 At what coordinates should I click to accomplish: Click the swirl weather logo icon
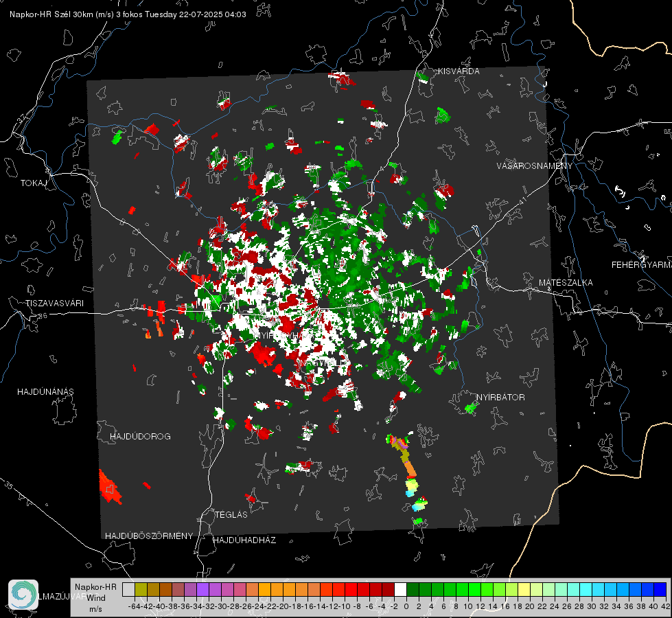click(x=23, y=595)
